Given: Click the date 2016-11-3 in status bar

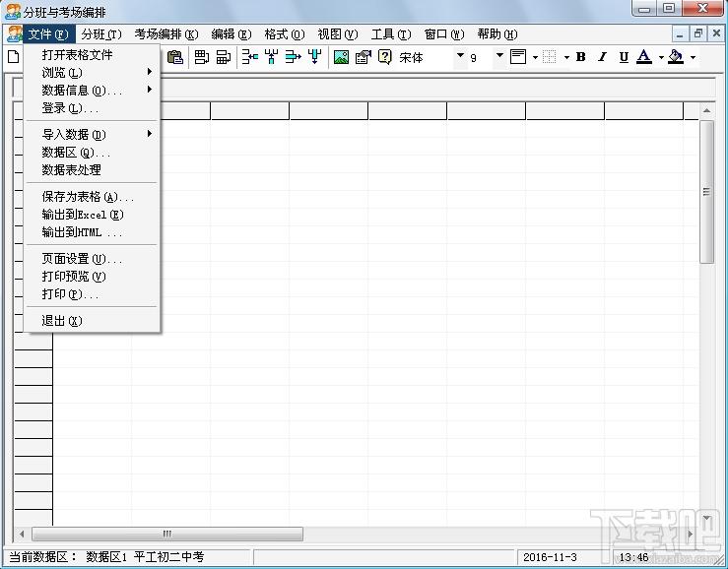Looking at the screenshot, I should (x=550, y=557).
